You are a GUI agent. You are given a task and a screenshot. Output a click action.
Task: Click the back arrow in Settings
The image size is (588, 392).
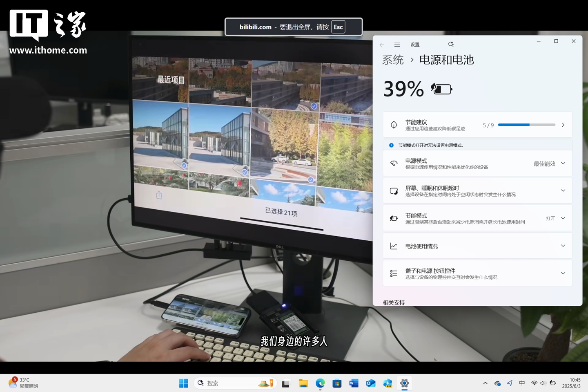coord(382,45)
